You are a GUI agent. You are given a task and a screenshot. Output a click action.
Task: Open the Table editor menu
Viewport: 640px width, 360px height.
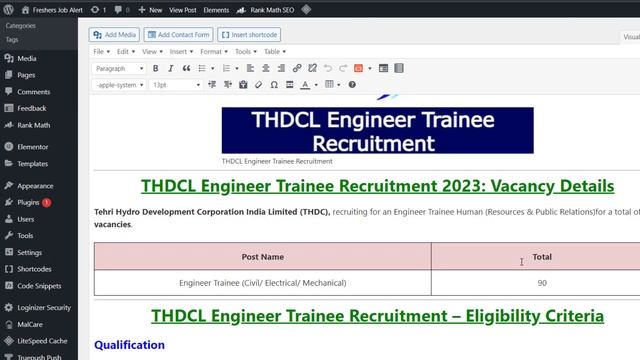275,51
